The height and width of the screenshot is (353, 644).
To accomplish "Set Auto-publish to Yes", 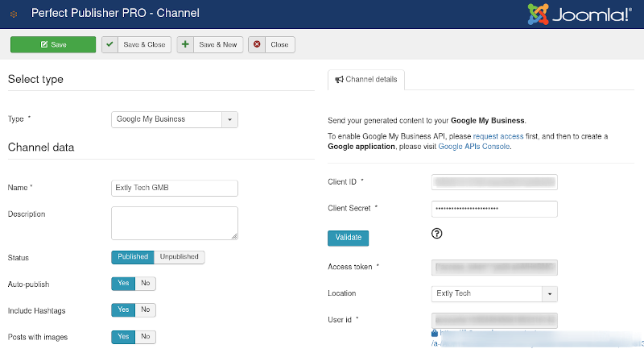I will pos(123,284).
